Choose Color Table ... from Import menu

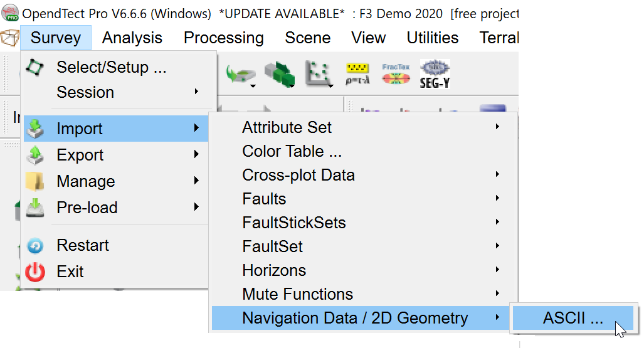pos(292,151)
